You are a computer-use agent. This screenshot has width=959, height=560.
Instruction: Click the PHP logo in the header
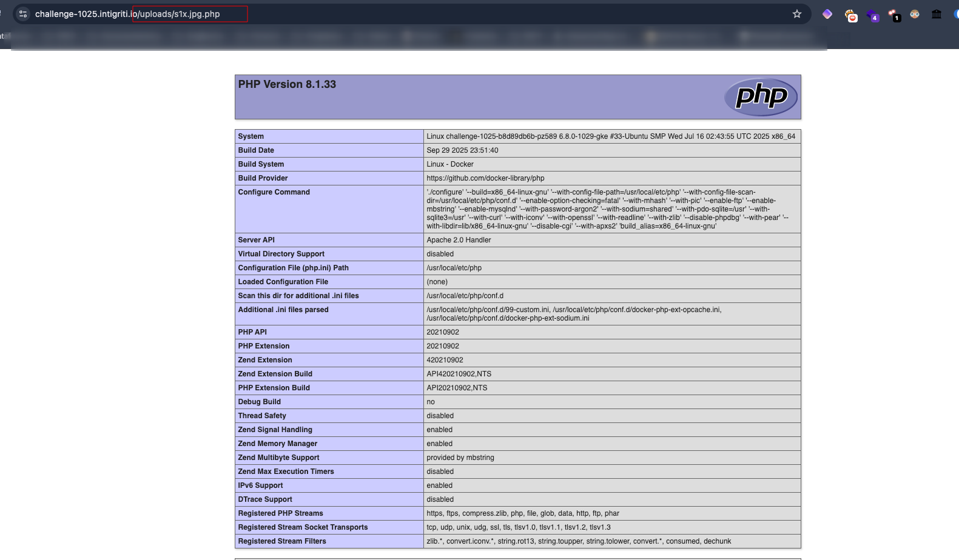(x=761, y=97)
